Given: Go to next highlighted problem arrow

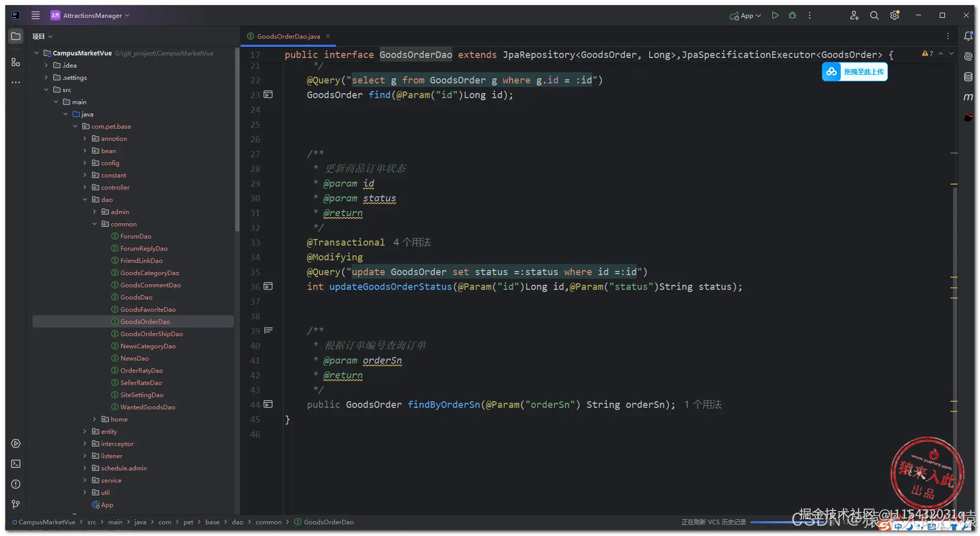Looking at the screenshot, I should [952, 53].
